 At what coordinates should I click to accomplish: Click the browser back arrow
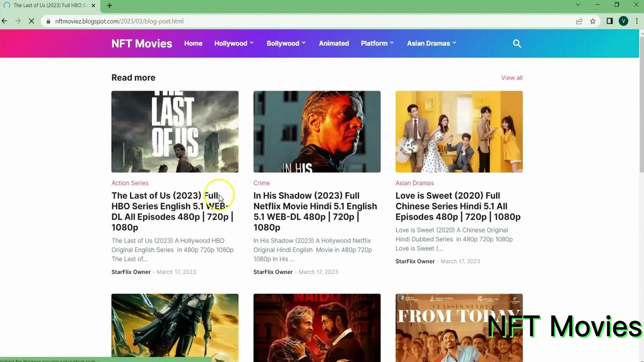pyautogui.click(x=5, y=21)
